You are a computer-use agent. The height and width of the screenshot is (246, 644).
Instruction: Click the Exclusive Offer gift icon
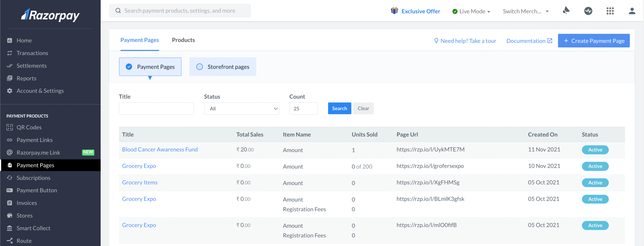(394, 11)
